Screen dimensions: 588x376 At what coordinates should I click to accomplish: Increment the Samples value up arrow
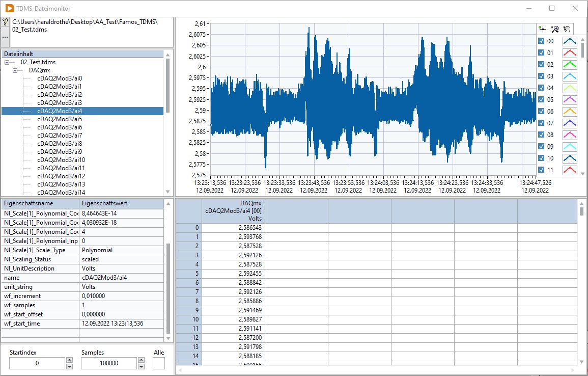142,360
